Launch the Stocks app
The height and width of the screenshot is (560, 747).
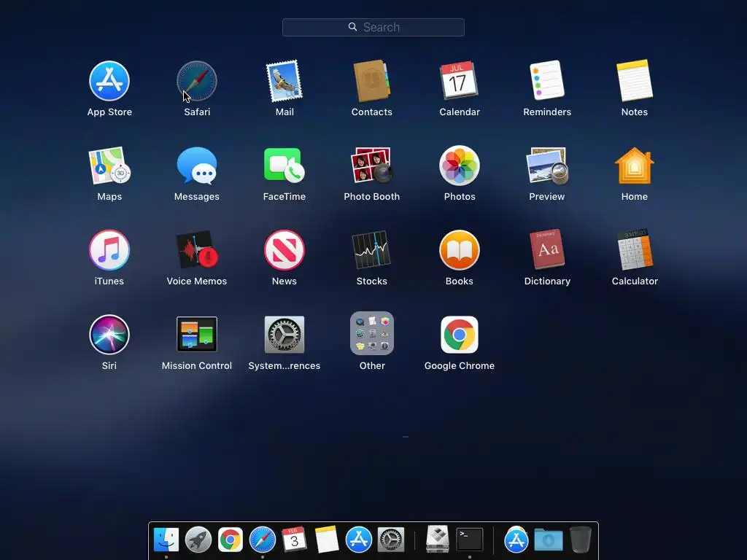[371, 250]
